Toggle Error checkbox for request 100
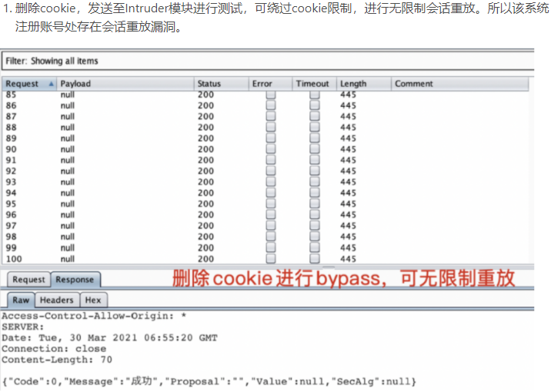 click(x=271, y=258)
